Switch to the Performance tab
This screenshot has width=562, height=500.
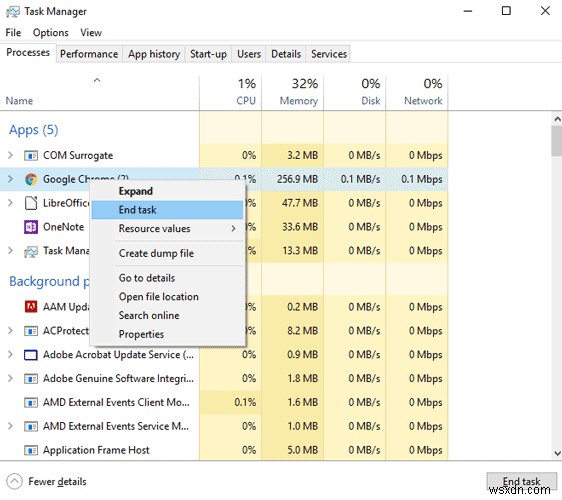(89, 54)
